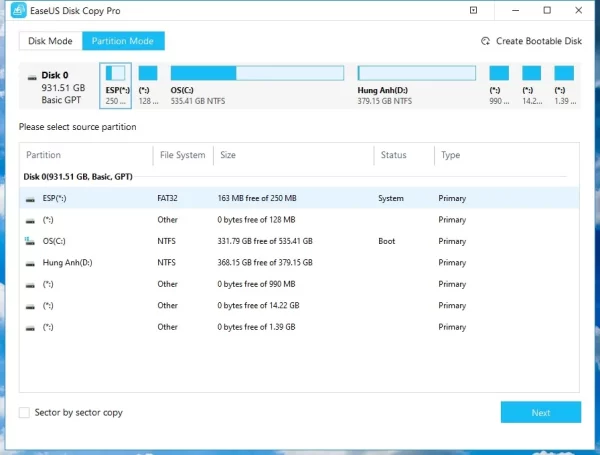Select the Partition Mode tab
600x455 pixels.
click(123, 41)
